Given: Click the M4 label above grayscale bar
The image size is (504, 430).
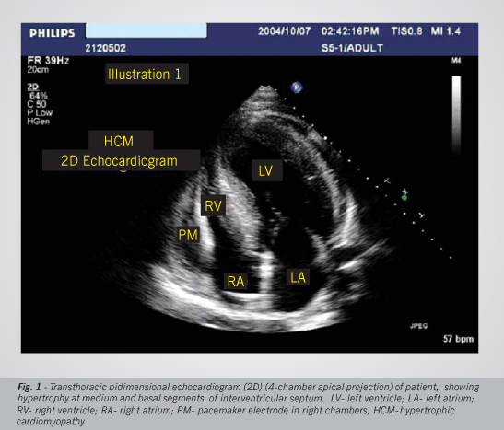Looking at the screenshot, I should (x=456, y=61).
